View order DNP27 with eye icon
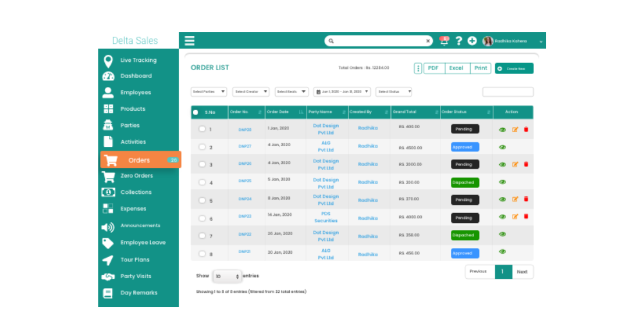The width and height of the screenshot is (644, 322). pyautogui.click(x=502, y=147)
